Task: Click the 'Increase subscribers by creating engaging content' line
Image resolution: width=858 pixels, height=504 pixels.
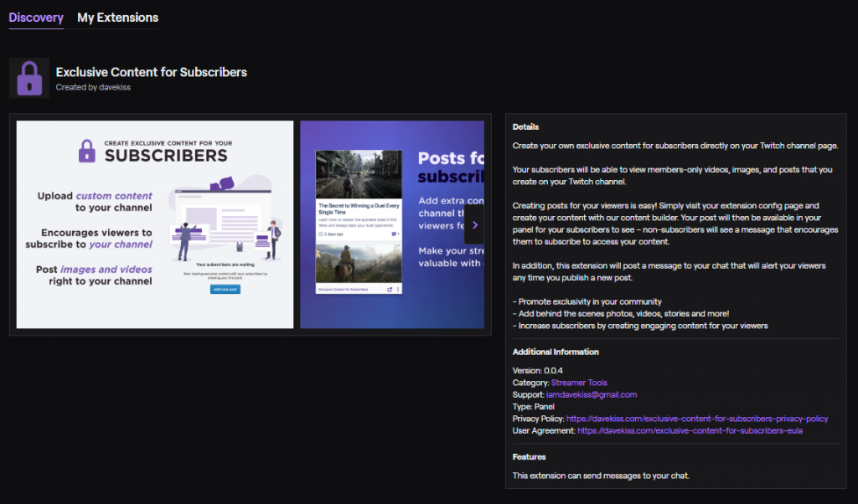Action: 640,326
